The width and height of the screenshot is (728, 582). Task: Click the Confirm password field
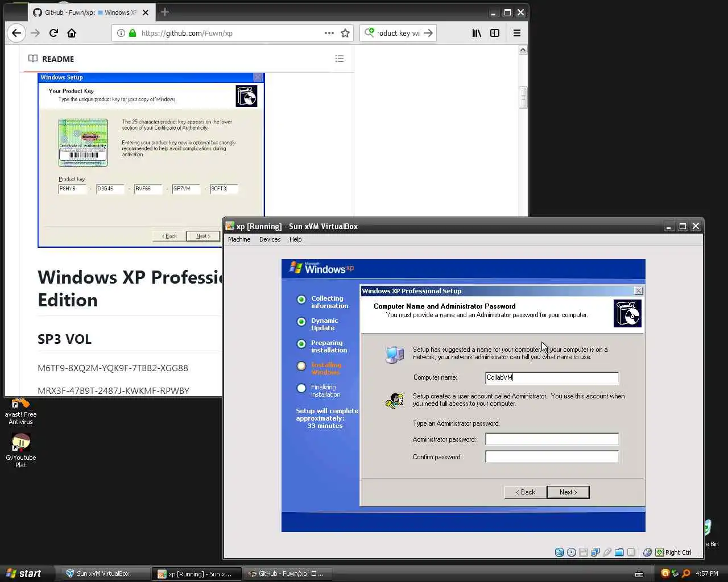[552, 457]
